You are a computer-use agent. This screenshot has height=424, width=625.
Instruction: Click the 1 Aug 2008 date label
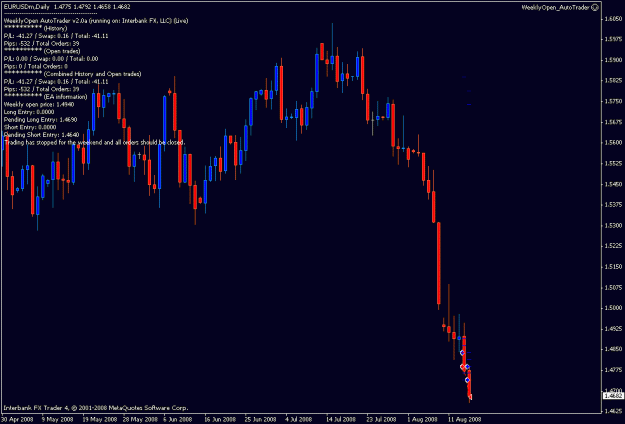click(x=421, y=420)
